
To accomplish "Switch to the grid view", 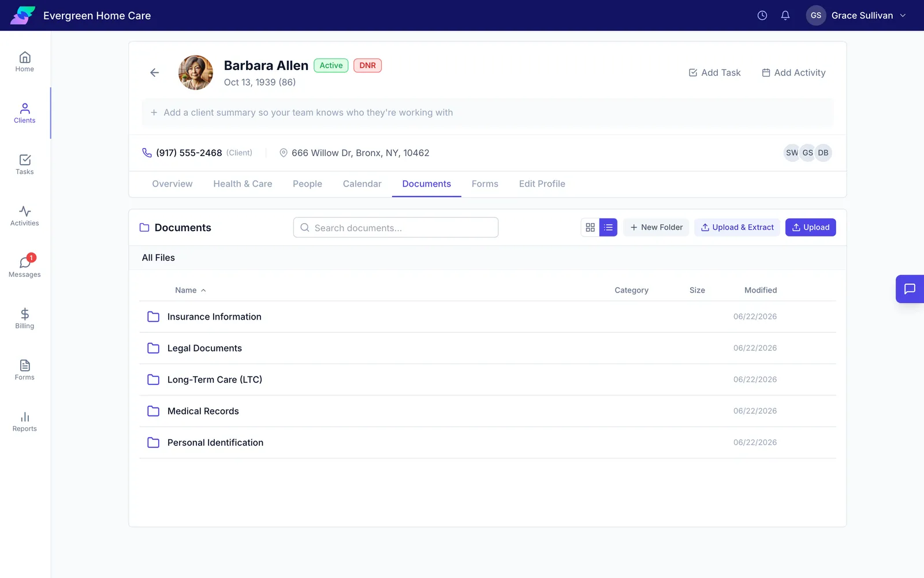I will 590,227.
